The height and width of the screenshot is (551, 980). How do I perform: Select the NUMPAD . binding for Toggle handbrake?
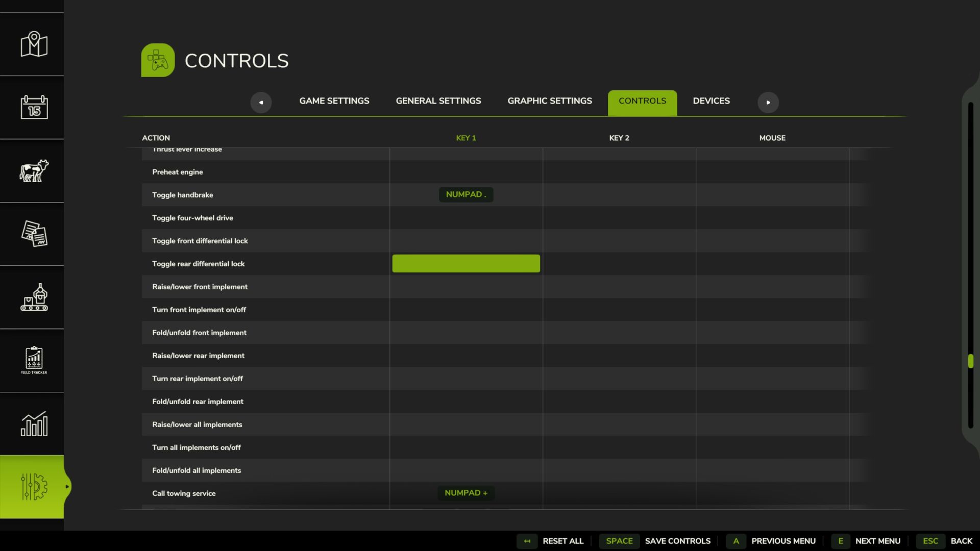(x=466, y=194)
